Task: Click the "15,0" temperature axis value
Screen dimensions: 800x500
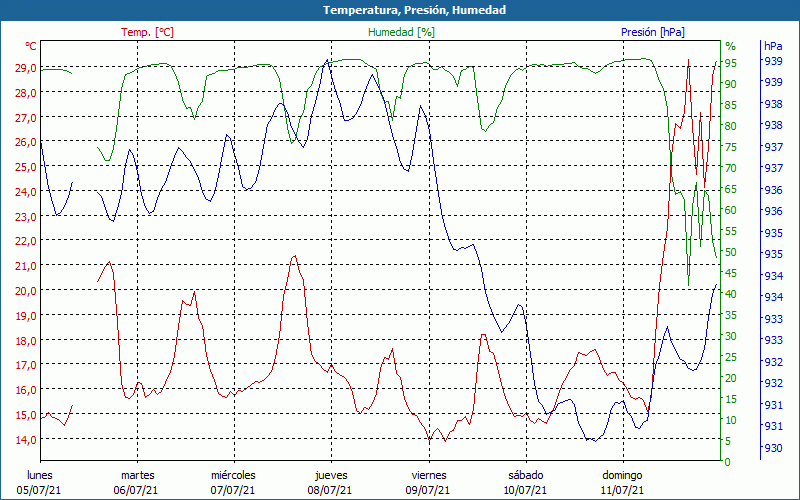Action: point(27,415)
